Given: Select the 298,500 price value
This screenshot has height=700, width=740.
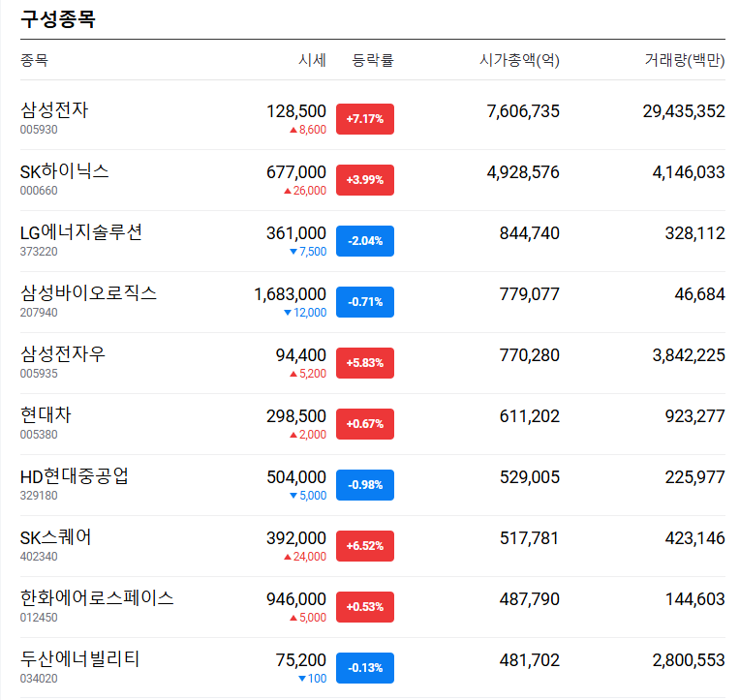Looking at the screenshot, I should tap(296, 416).
